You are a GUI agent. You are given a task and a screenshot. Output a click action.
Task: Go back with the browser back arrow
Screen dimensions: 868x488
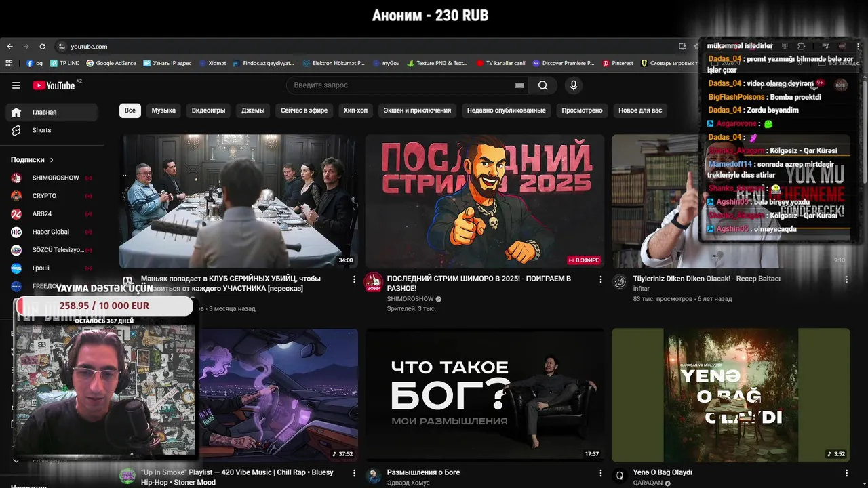(9, 47)
